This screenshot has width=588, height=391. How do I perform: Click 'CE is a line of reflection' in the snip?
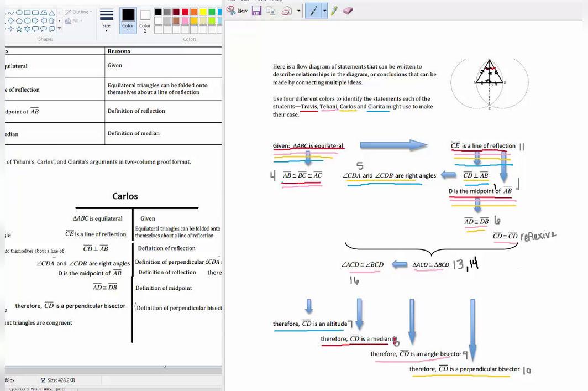click(x=483, y=145)
